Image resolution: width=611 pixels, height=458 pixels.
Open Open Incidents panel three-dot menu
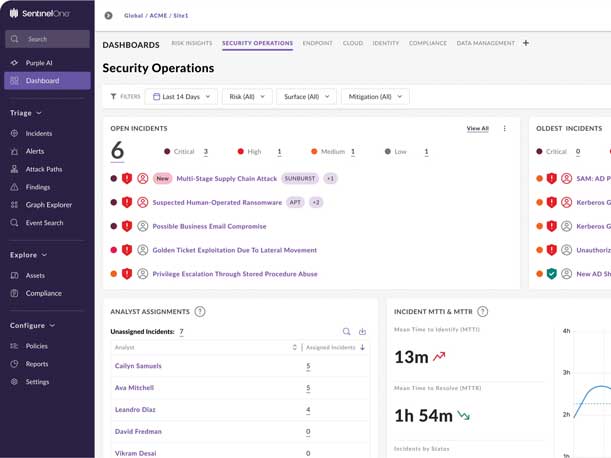point(504,129)
